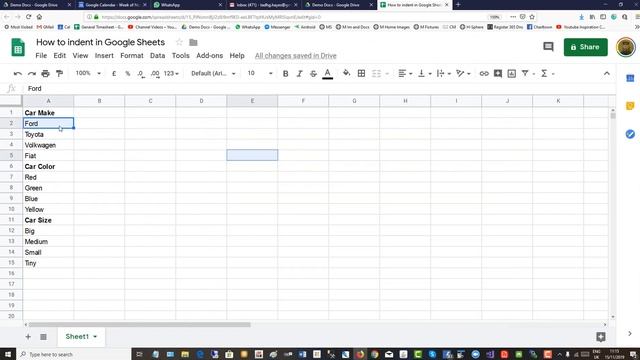The image size is (640, 360).
Task: Open the Google Sheets home icon
Action: [18, 47]
